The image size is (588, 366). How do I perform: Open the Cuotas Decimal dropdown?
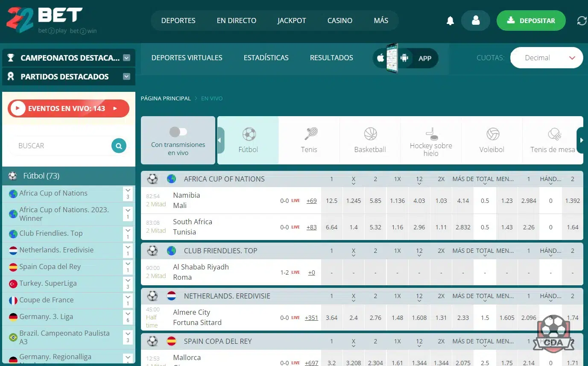(x=547, y=58)
